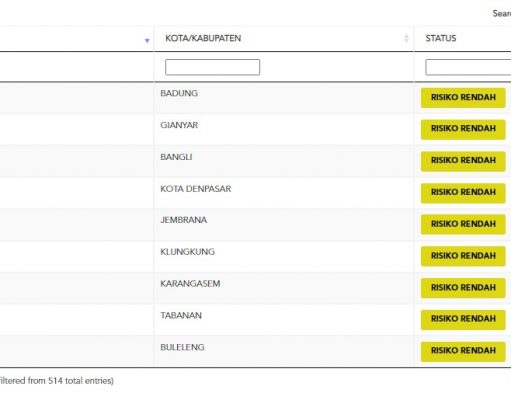The width and height of the screenshot is (511, 400).
Task: Click RISIKO RENDAH badge for GIANYAR
Action: [463, 129]
